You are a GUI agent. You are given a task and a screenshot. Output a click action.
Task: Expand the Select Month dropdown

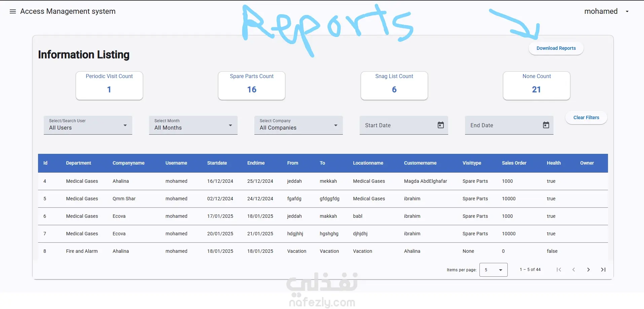tap(193, 125)
